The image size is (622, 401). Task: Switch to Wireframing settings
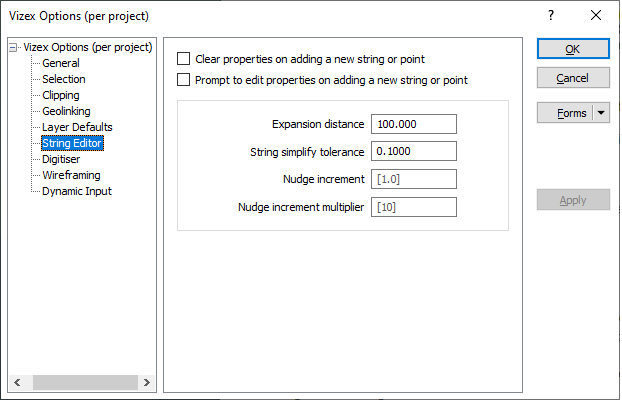70,175
